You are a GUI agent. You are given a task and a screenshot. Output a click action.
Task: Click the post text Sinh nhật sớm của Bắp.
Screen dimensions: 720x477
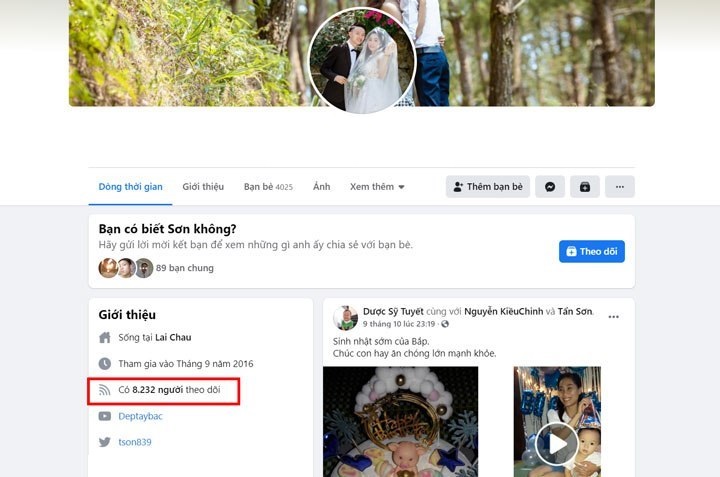pyautogui.click(x=381, y=342)
